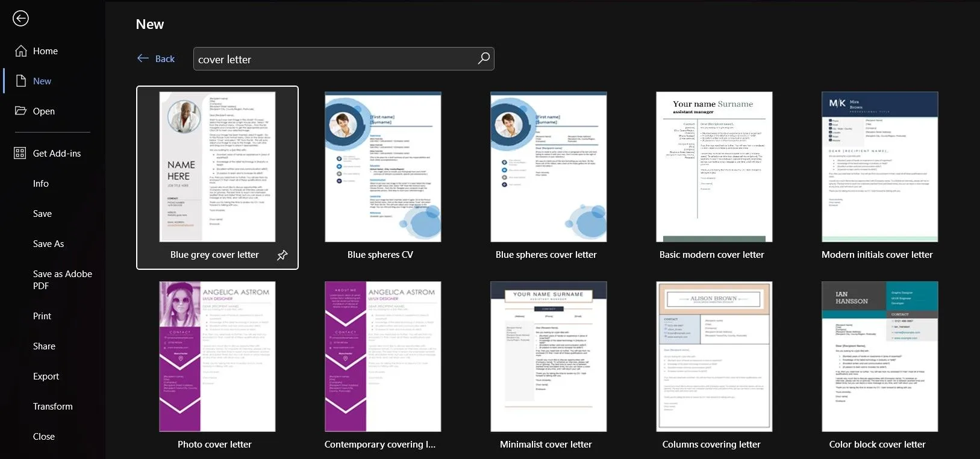This screenshot has width=980, height=459.
Task: Click the search magnifier icon
Action: pyautogui.click(x=484, y=58)
